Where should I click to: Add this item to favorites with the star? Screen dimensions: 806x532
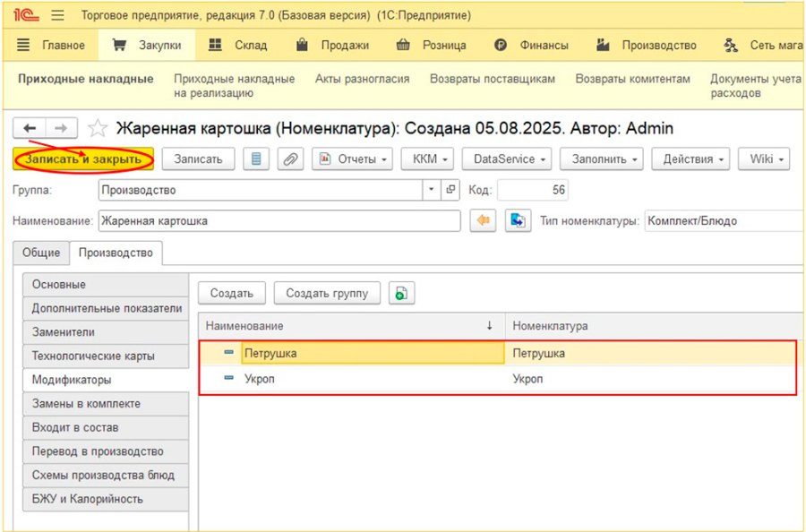click(97, 128)
